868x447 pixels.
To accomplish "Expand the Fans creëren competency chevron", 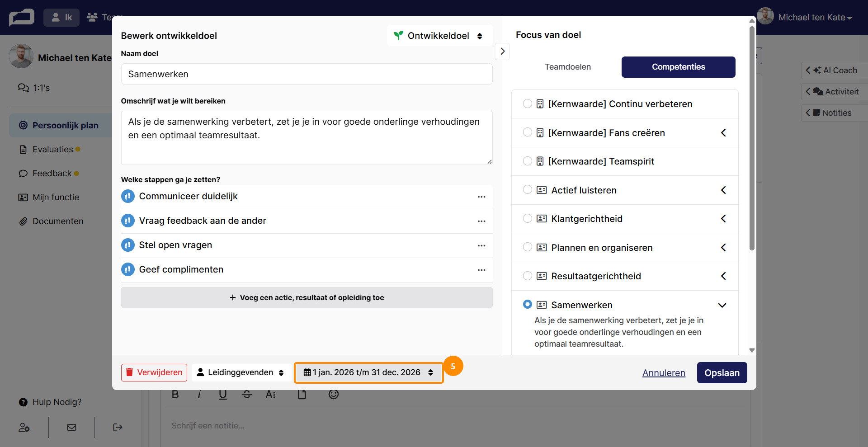I will point(723,132).
